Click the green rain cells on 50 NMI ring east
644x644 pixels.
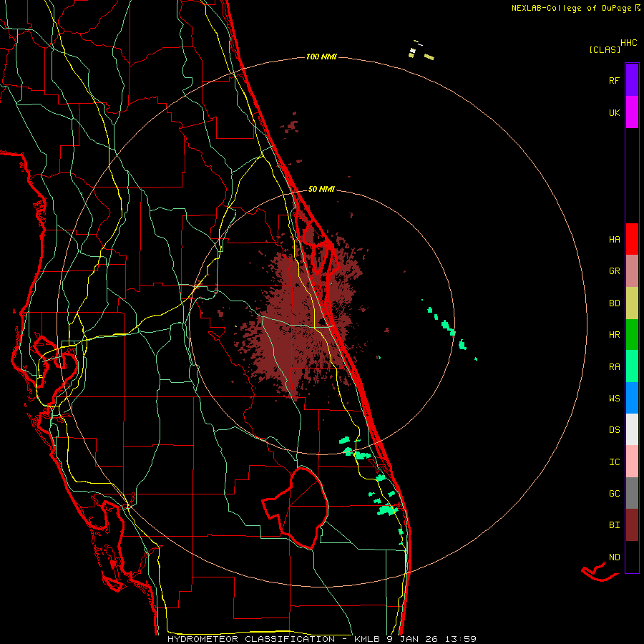448,327
